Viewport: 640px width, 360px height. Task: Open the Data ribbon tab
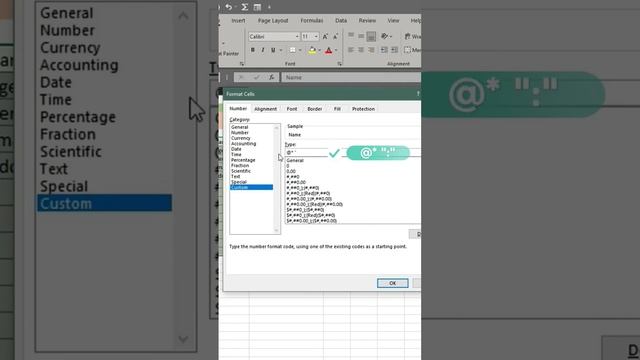[341, 20]
